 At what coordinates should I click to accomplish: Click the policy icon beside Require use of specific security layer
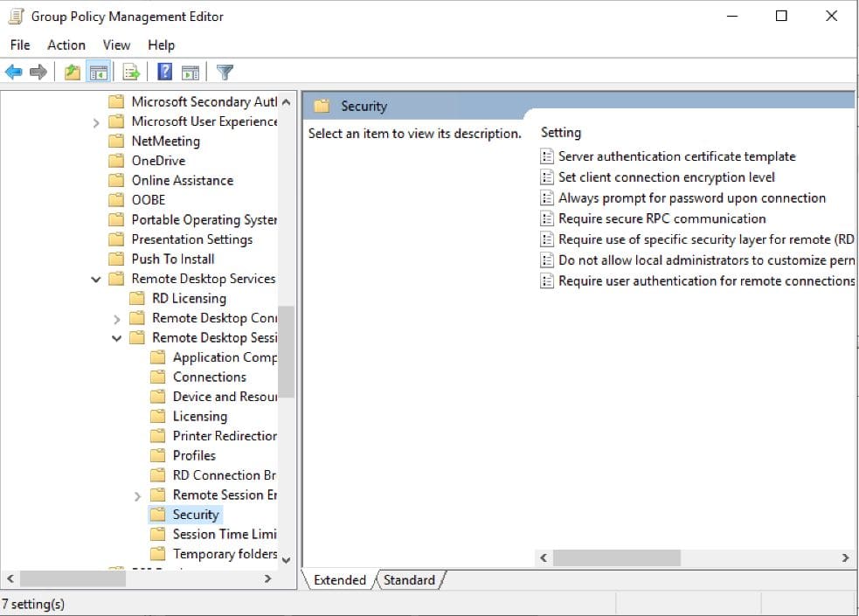pyautogui.click(x=547, y=239)
